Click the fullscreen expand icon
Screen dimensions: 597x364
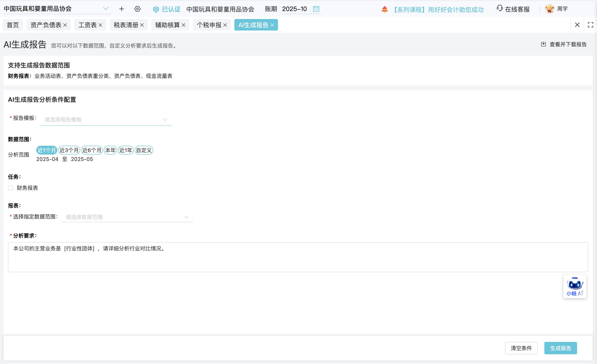[x=590, y=25]
